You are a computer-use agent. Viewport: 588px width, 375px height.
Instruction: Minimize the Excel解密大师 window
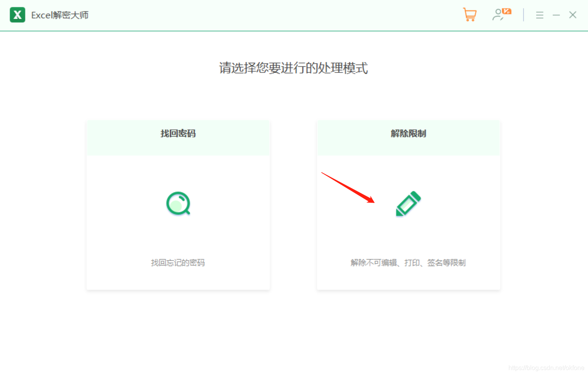tap(556, 15)
